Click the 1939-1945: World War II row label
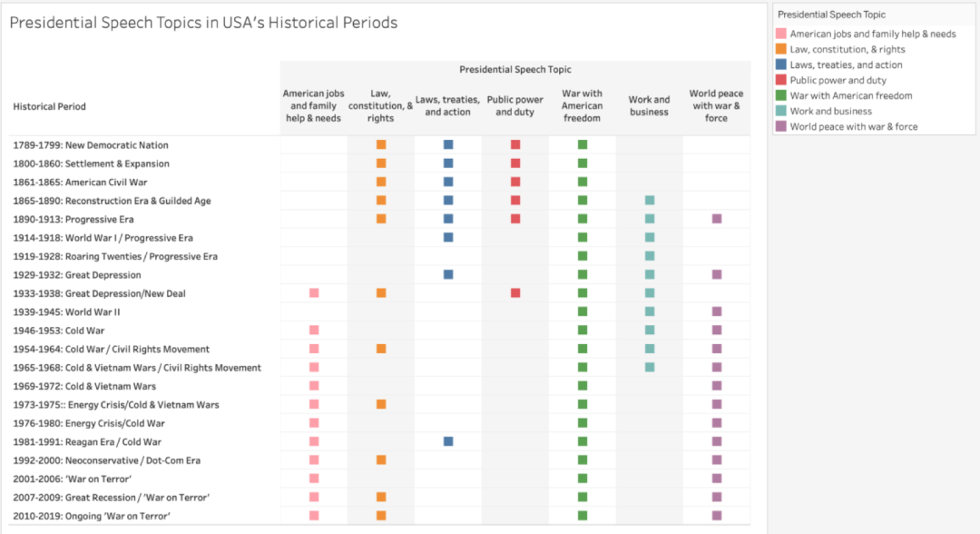Viewport: 980px width, 534px height. tap(66, 312)
